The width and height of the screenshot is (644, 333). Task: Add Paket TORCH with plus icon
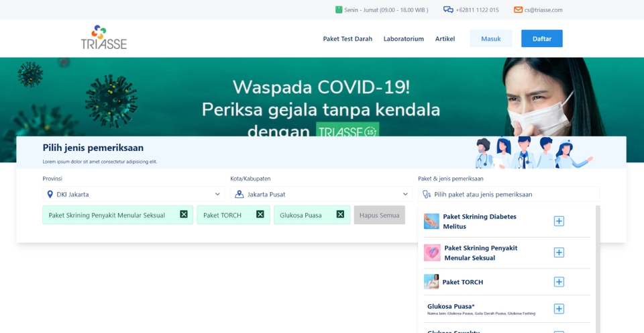pos(559,281)
